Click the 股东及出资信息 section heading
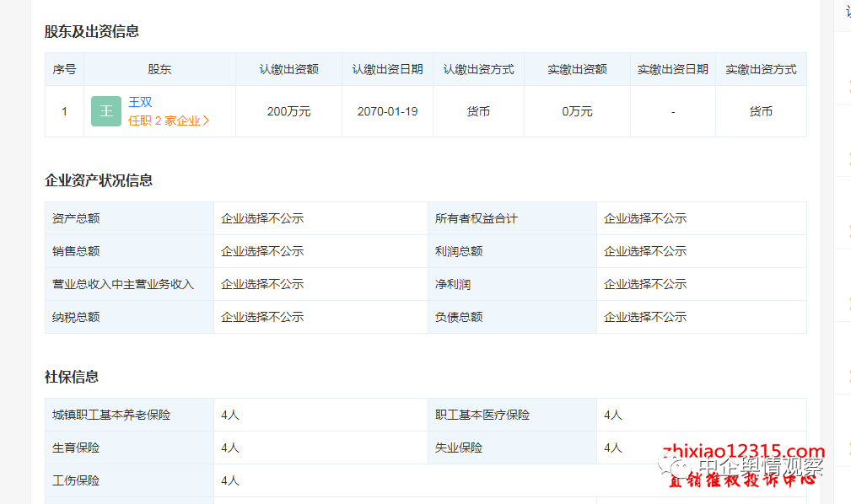Viewport: 851px width, 504px height. click(92, 31)
